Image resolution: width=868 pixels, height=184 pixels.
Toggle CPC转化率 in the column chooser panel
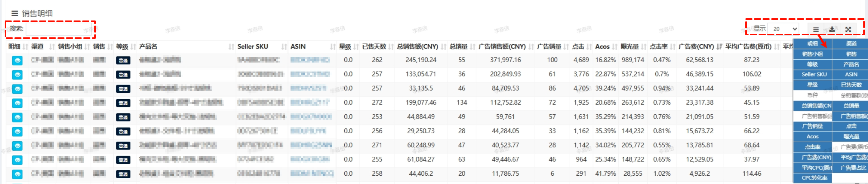[814, 178]
